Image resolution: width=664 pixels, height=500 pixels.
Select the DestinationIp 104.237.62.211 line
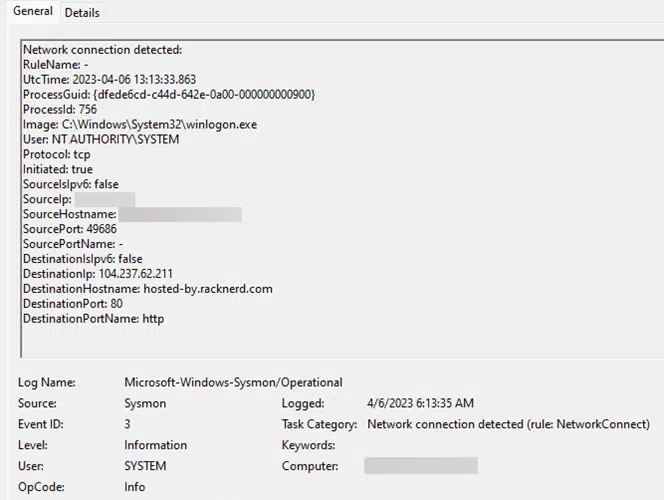[x=98, y=274]
